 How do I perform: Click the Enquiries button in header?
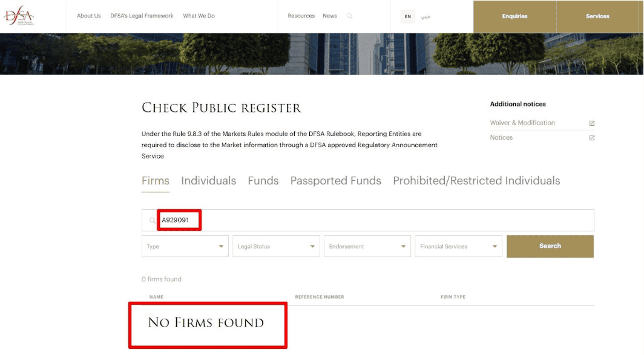514,16
